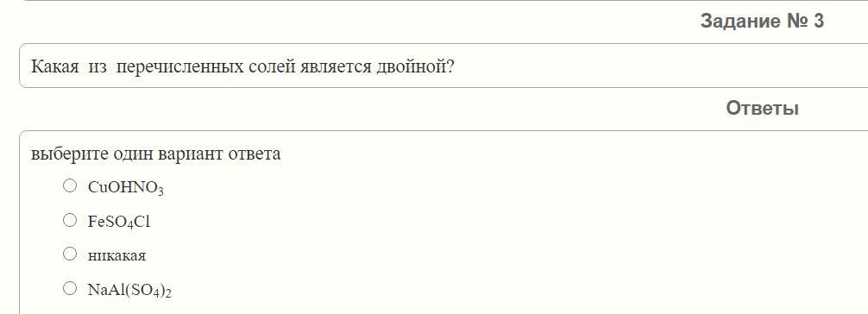The width and height of the screenshot is (868, 314).
Task: Choose the FeSO4Cl radio option
Action: pyautogui.click(x=70, y=221)
